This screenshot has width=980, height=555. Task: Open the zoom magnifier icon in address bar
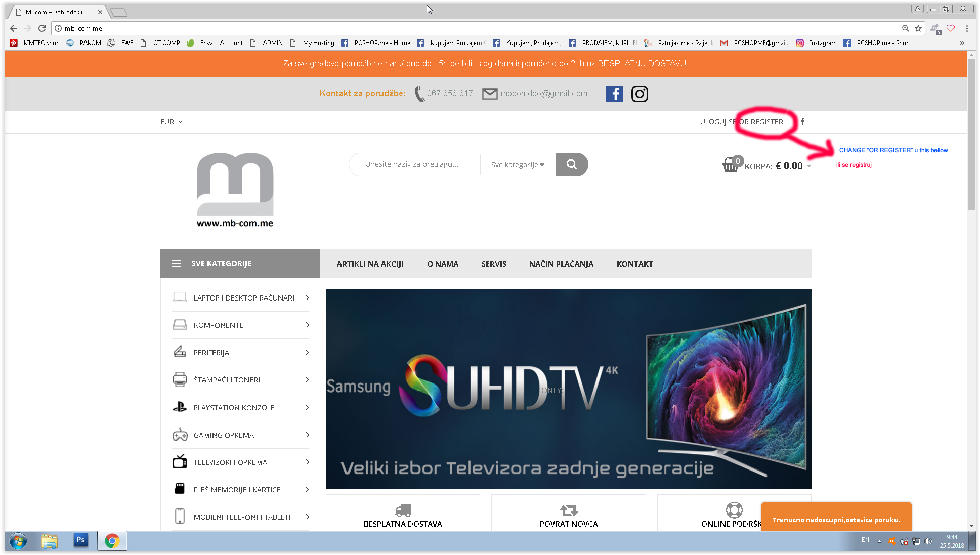[906, 28]
